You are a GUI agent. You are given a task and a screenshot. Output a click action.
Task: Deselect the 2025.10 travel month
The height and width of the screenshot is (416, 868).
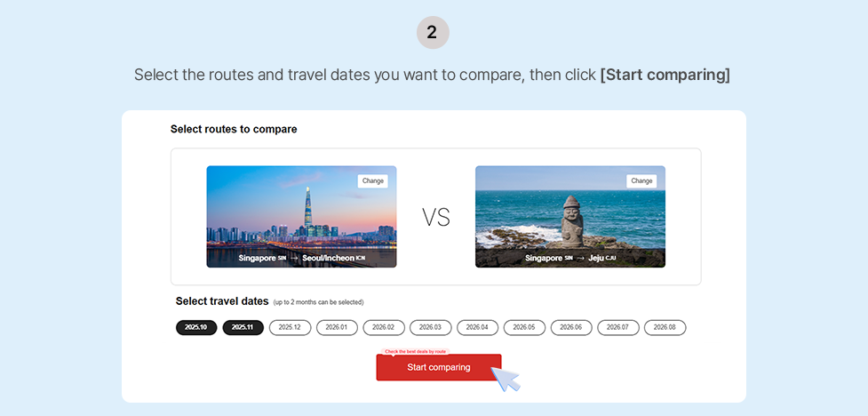[x=196, y=327]
